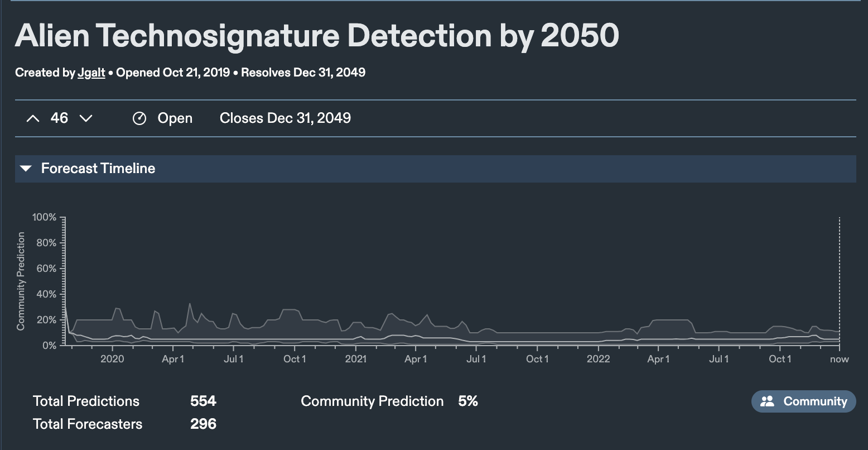Click the 100% label on the chart's vertical axis

coord(45,217)
